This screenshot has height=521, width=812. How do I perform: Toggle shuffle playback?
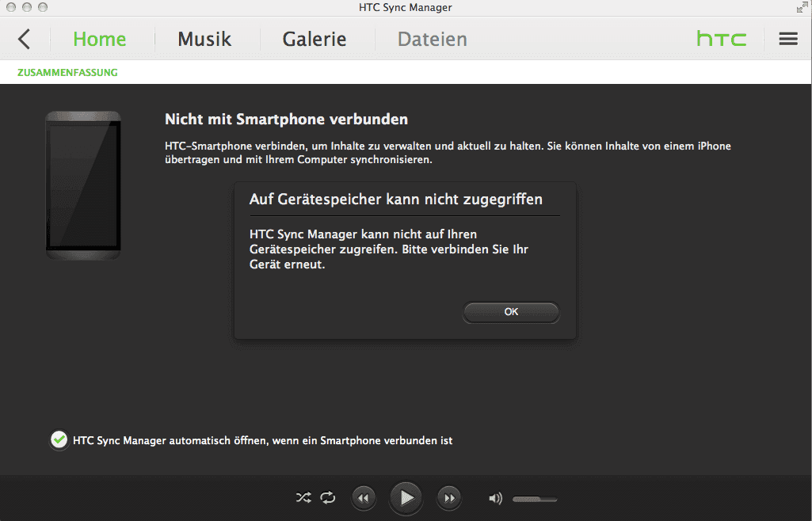click(x=303, y=498)
